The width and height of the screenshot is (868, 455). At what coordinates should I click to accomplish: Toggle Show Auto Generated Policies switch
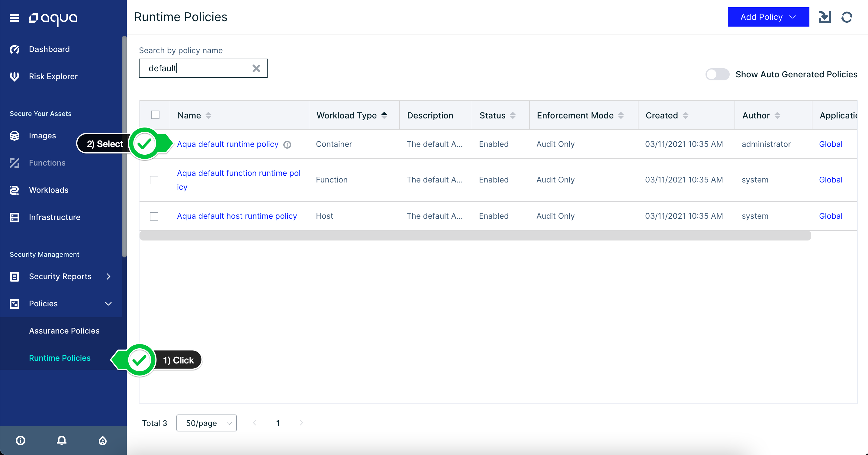click(x=717, y=75)
